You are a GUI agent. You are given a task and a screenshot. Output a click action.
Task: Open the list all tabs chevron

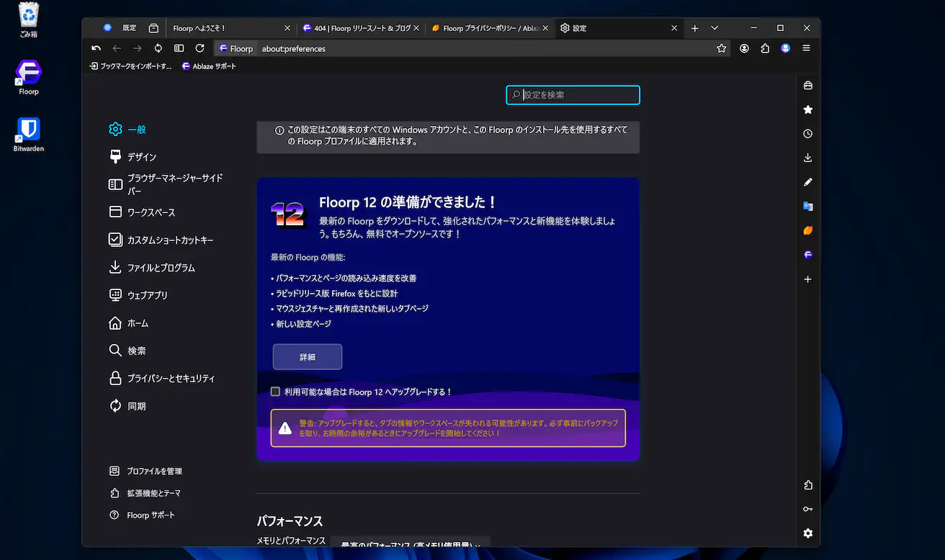pyautogui.click(x=715, y=28)
